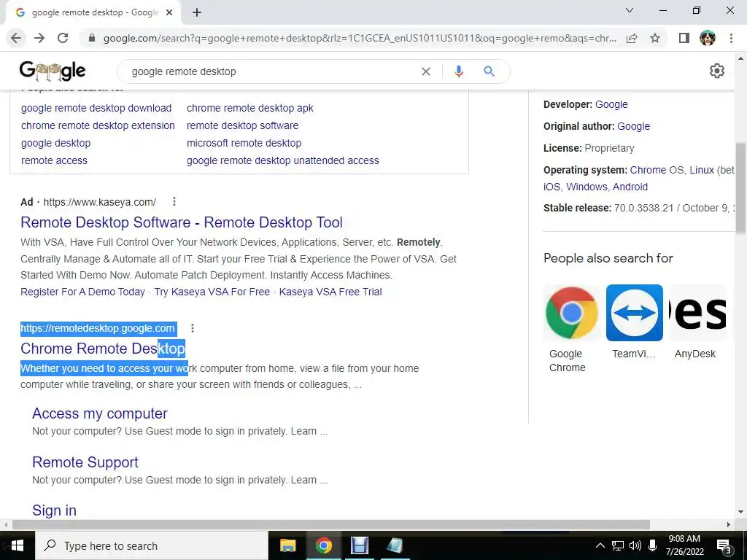Open File Explorer from the taskbar

click(x=287, y=545)
